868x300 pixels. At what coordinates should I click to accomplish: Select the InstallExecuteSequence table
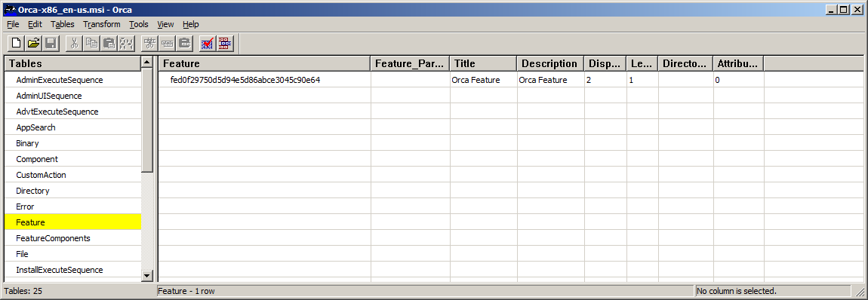pos(72,270)
